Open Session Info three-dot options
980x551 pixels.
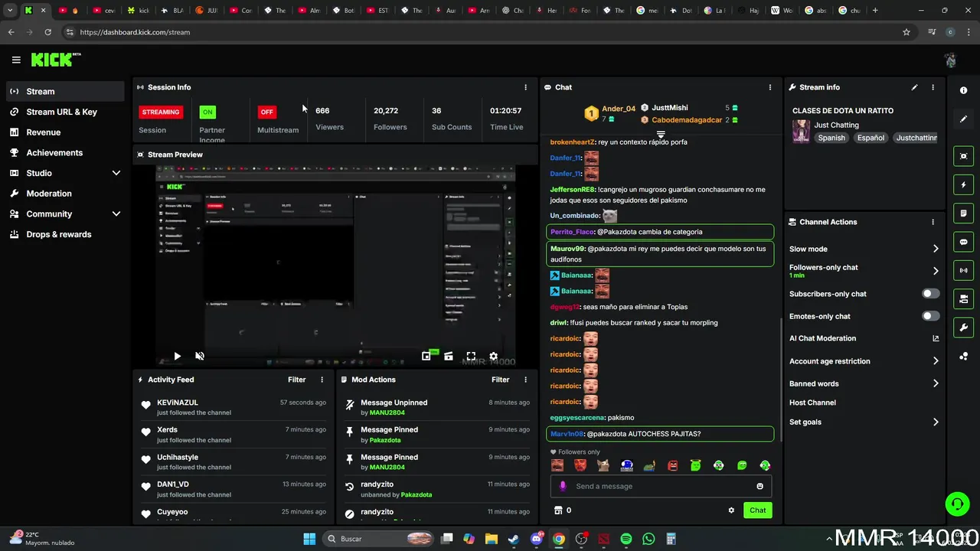(x=525, y=87)
